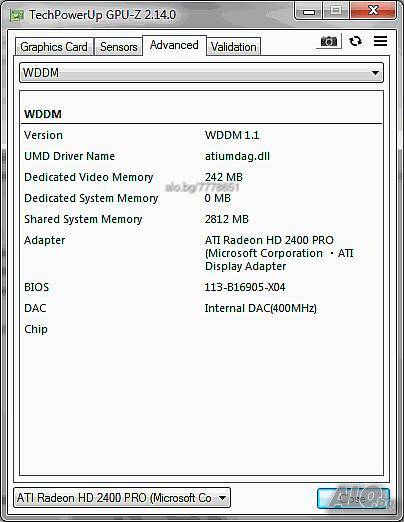Screen dimensions: 404x522
Task: Click the Internal DAC(400MHz) value
Action: (260, 308)
